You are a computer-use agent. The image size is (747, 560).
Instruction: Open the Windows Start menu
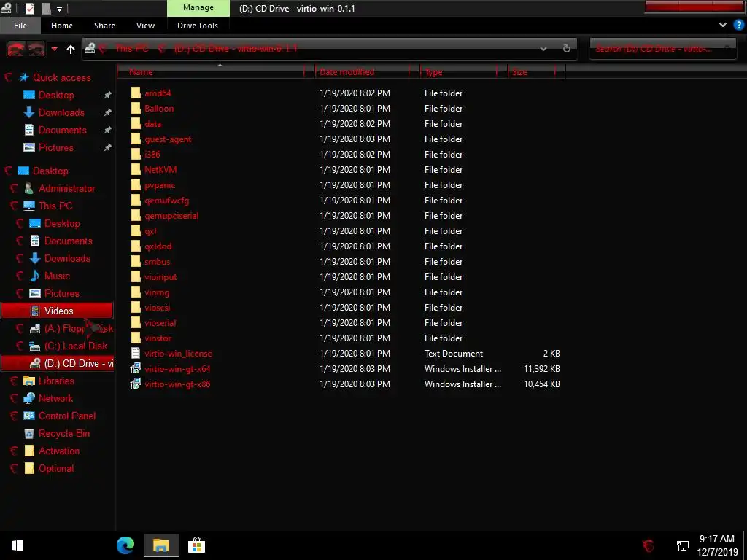point(18,545)
